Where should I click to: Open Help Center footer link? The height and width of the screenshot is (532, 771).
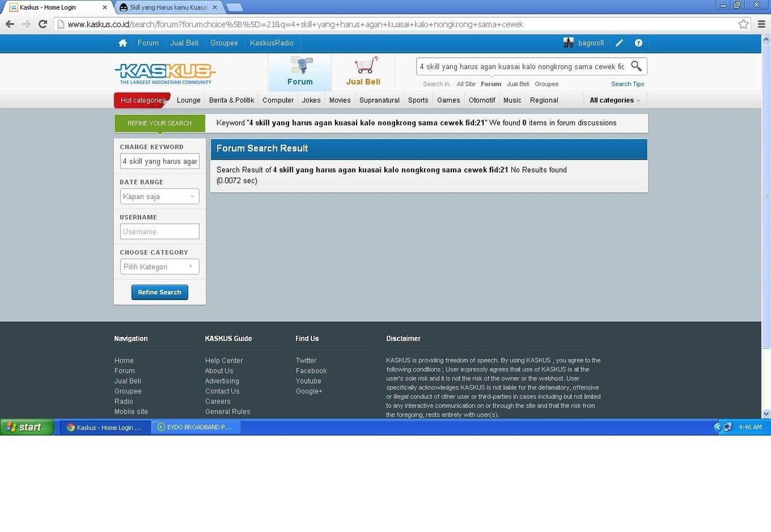[x=224, y=360]
